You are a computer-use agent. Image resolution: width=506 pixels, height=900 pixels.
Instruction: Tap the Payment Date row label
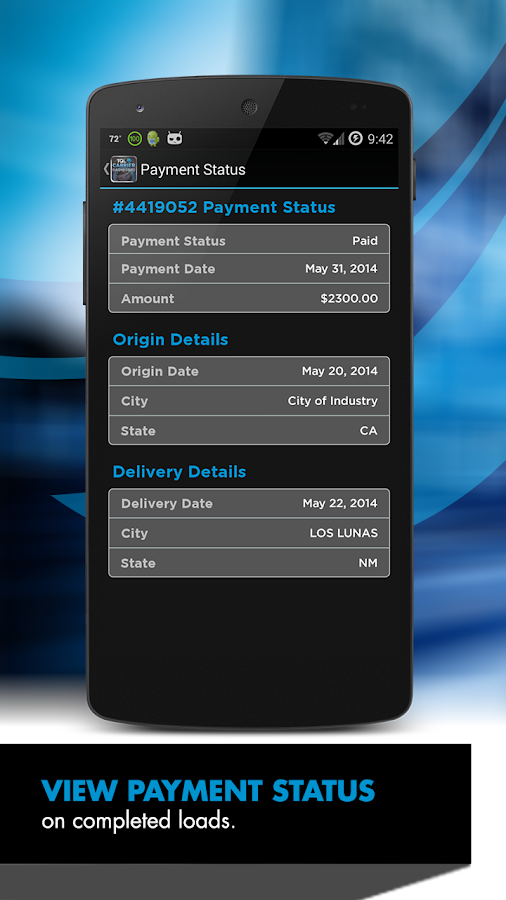tap(168, 269)
